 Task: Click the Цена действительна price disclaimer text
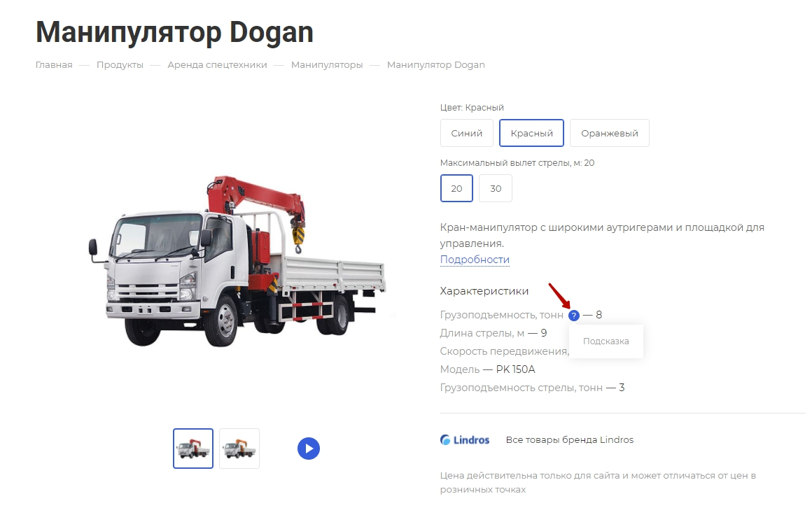[598, 482]
